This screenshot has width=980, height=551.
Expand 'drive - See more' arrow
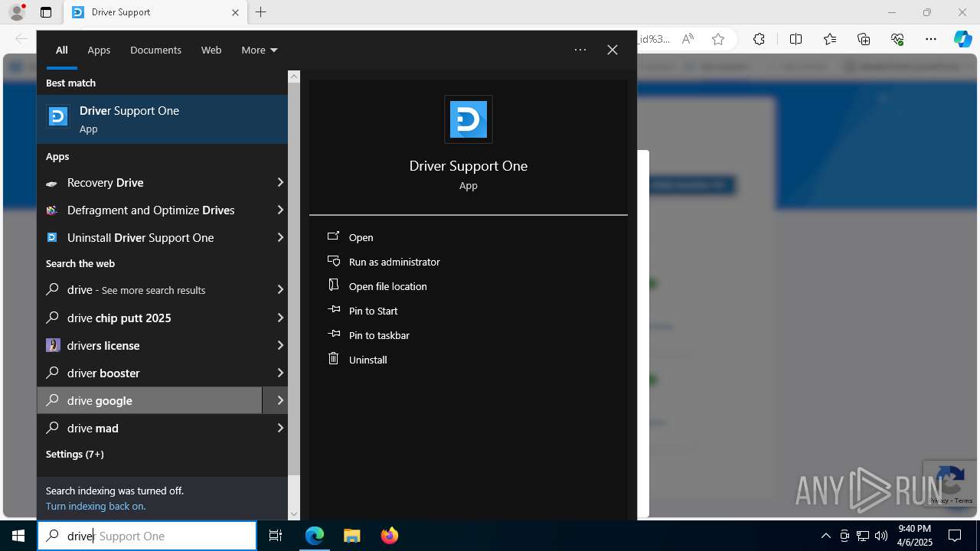click(x=279, y=290)
